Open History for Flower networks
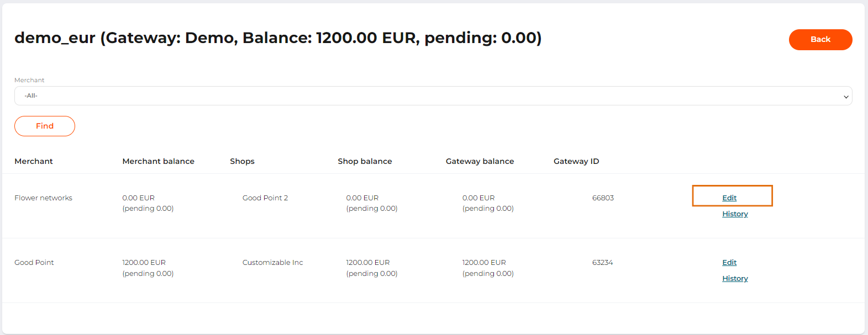 735,214
